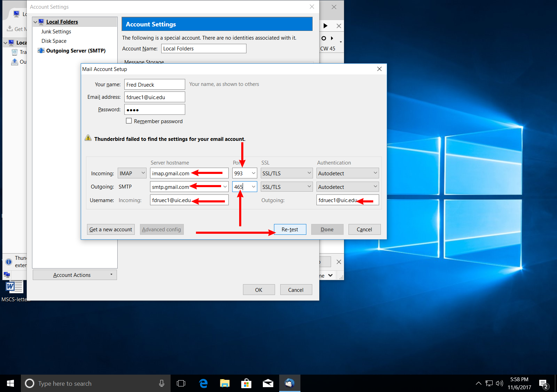Click the warning triangle icon in Mail Account Setup
This screenshot has height=392, width=557.
tap(88, 138)
